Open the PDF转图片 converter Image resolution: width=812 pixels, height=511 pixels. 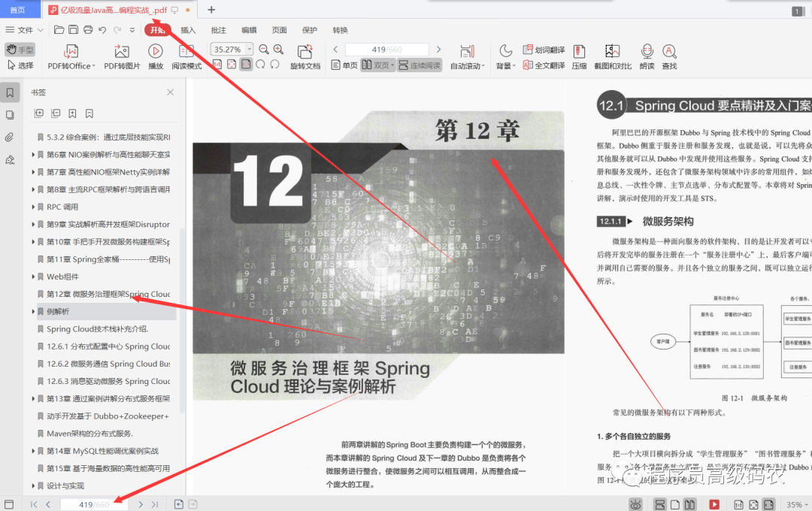point(123,57)
